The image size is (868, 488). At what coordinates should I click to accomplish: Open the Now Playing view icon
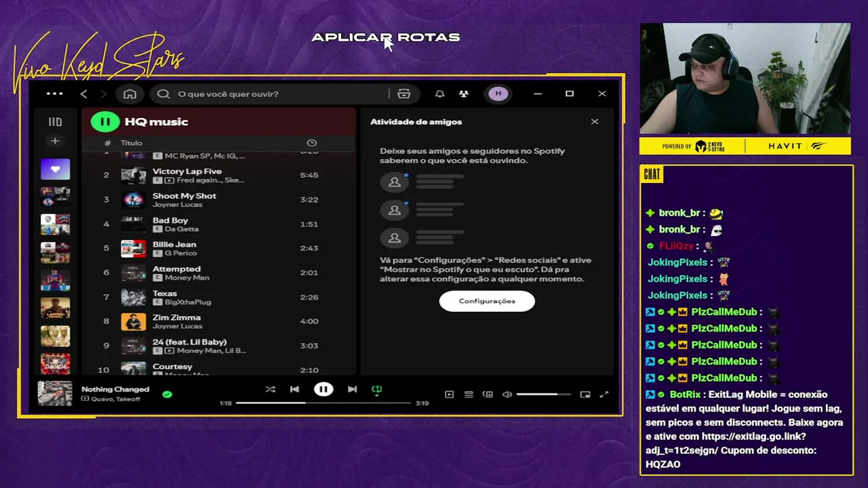pos(449,394)
